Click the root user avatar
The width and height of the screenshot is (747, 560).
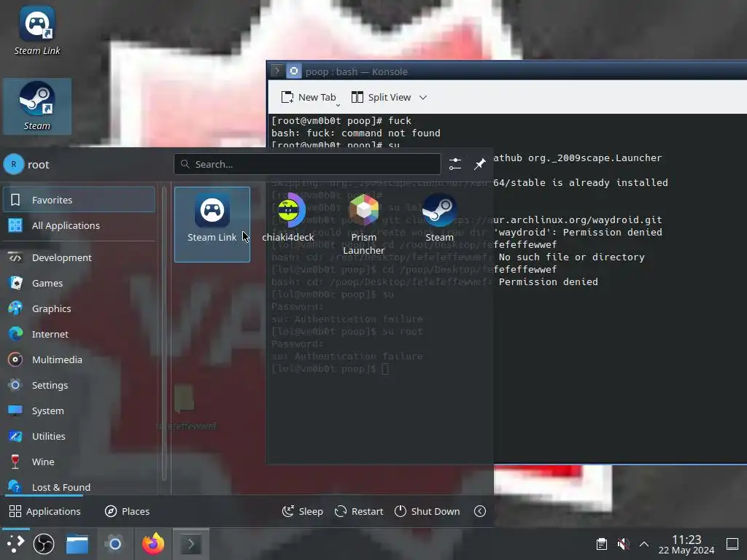pos(14,164)
